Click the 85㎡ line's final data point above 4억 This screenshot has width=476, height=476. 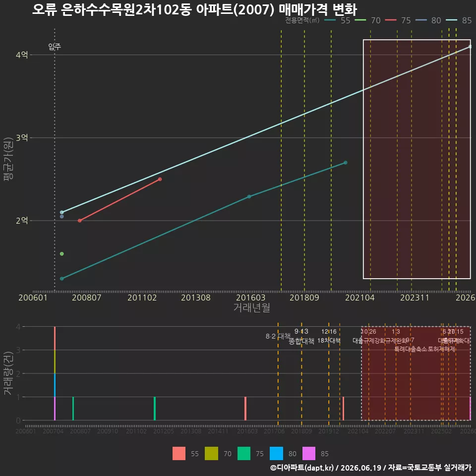[x=470, y=47]
